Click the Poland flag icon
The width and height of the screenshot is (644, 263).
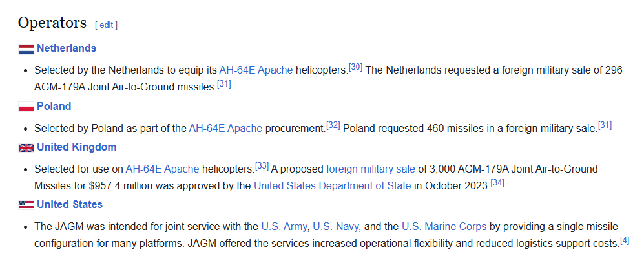pos(26,107)
